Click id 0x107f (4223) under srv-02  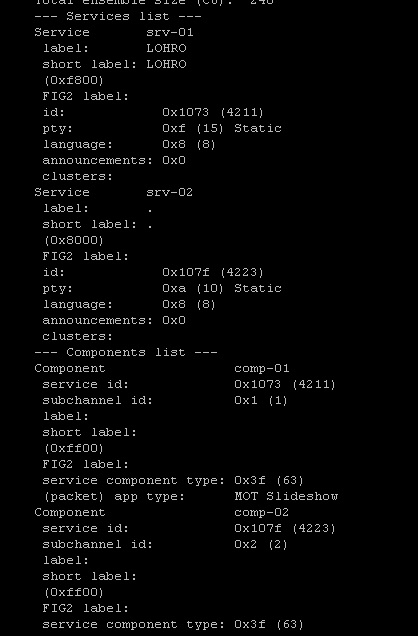[x=213, y=272]
